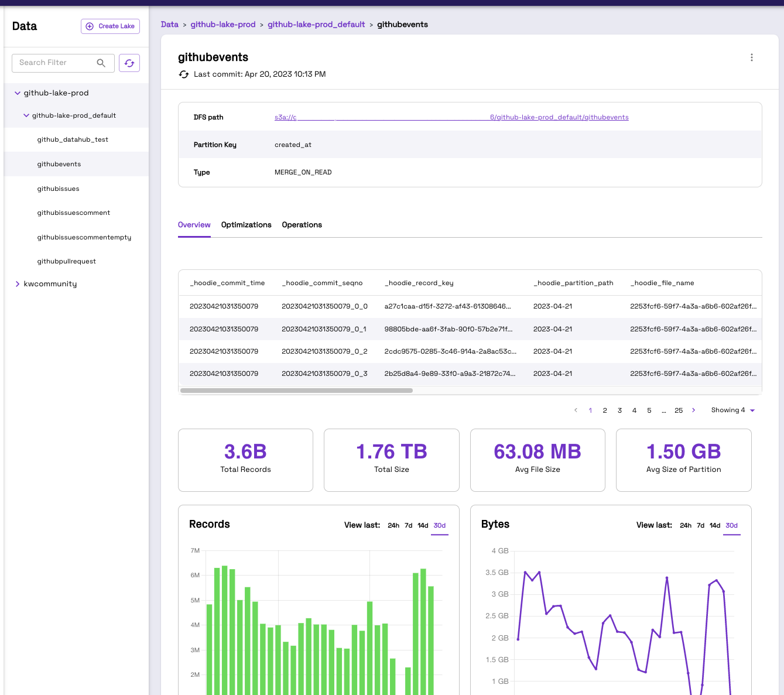Image resolution: width=784 pixels, height=695 pixels.
Task: Switch to the Operations tab
Action: coord(302,225)
